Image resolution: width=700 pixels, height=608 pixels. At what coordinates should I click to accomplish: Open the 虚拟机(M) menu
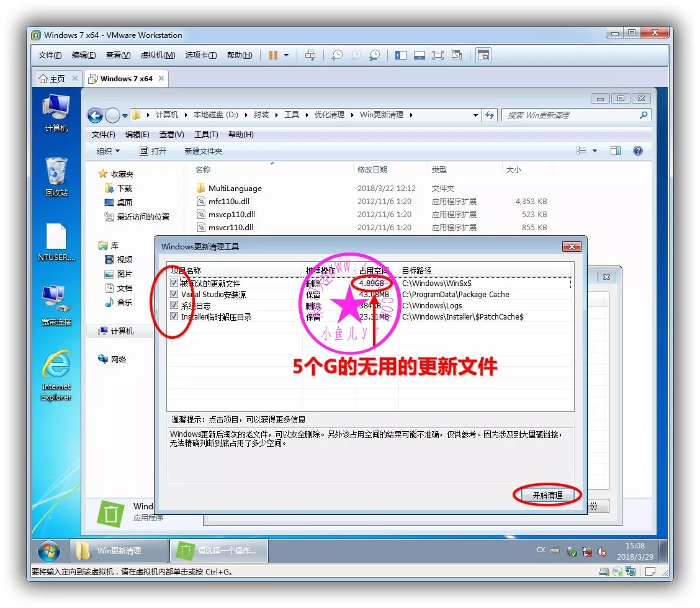coord(158,55)
